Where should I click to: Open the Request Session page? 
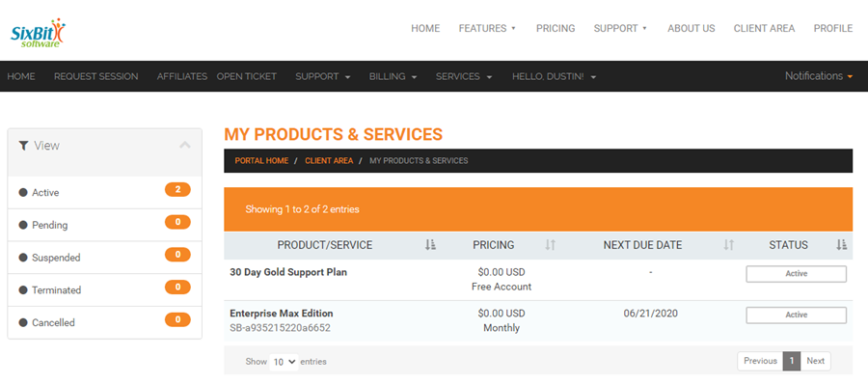coord(96,76)
